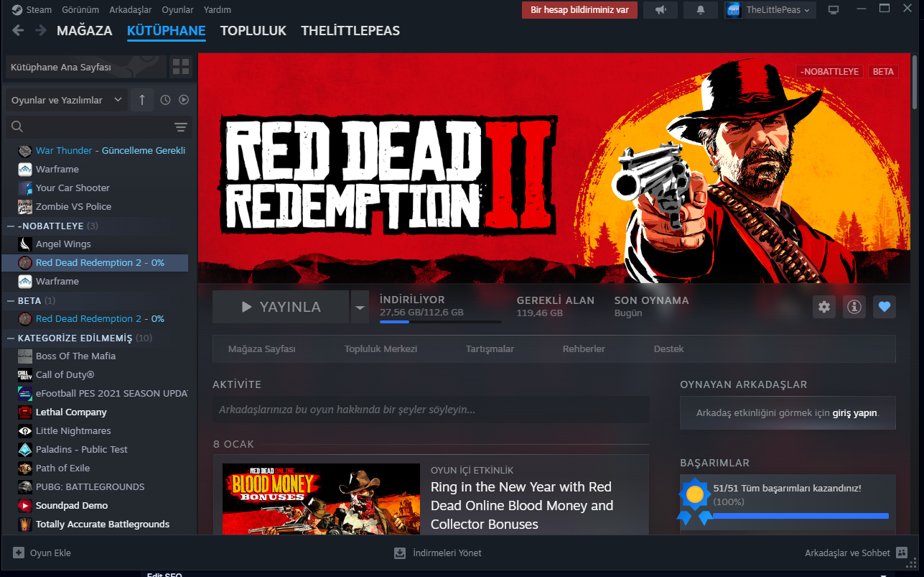The height and width of the screenshot is (577, 924).
Task: Go to Kütüphane Ana Sayfası
Action: click(85, 68)
